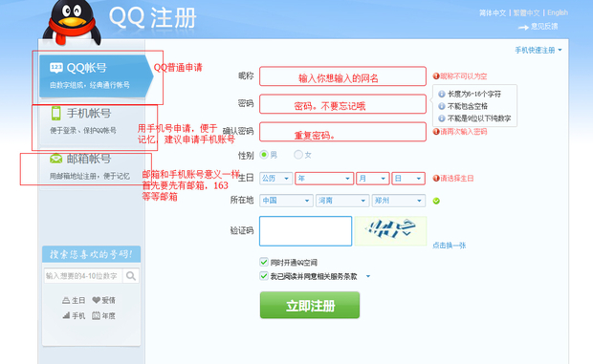Expand the service terms arrow after 相关服务条款
The height and width of the screenshot is (364, 593).
pos(368,276)
